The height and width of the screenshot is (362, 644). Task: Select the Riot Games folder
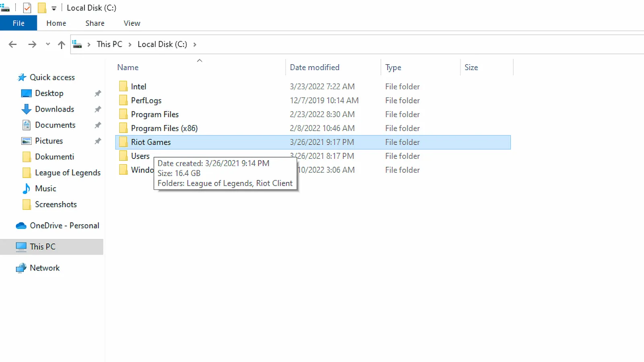(x=313, y=142)
